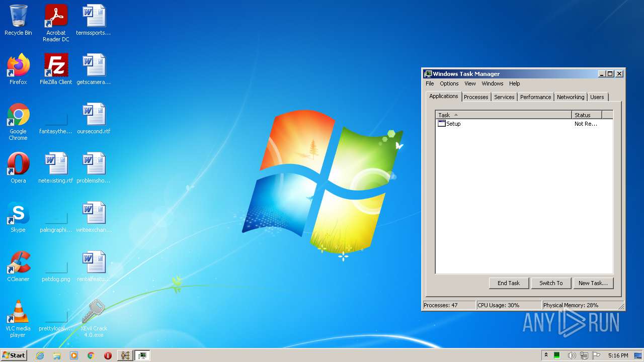Sort by the Task column header

[504, 115]
